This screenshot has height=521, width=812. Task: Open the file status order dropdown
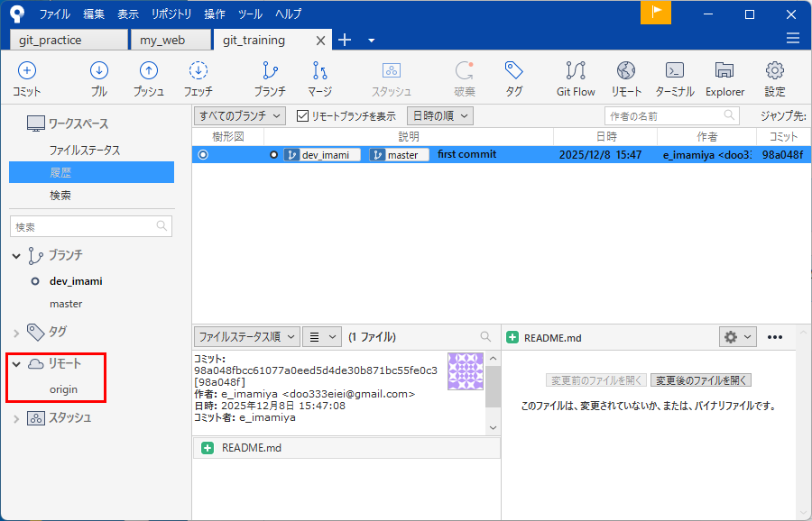[x=246, y=337]
